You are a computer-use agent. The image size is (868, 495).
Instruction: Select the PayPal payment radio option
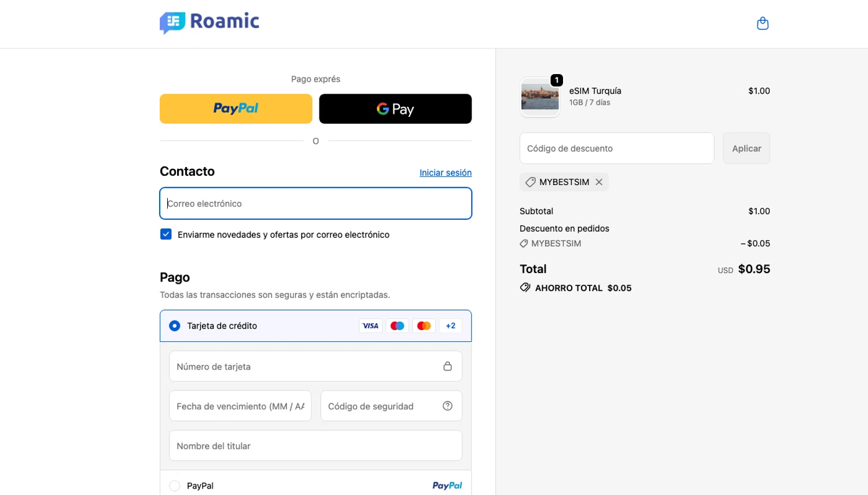(x=175, y=486)
